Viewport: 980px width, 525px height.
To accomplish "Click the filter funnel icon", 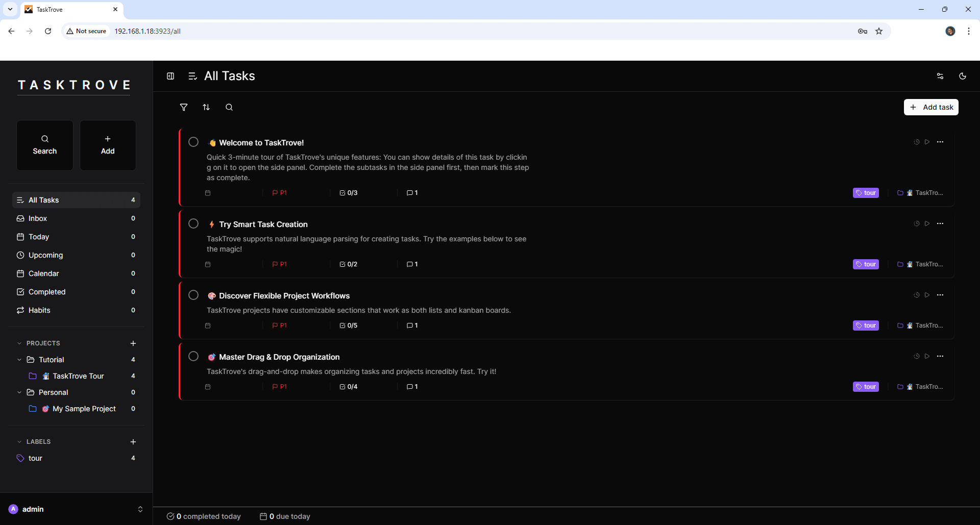I will pyautogui.click(x=184, y=107).
